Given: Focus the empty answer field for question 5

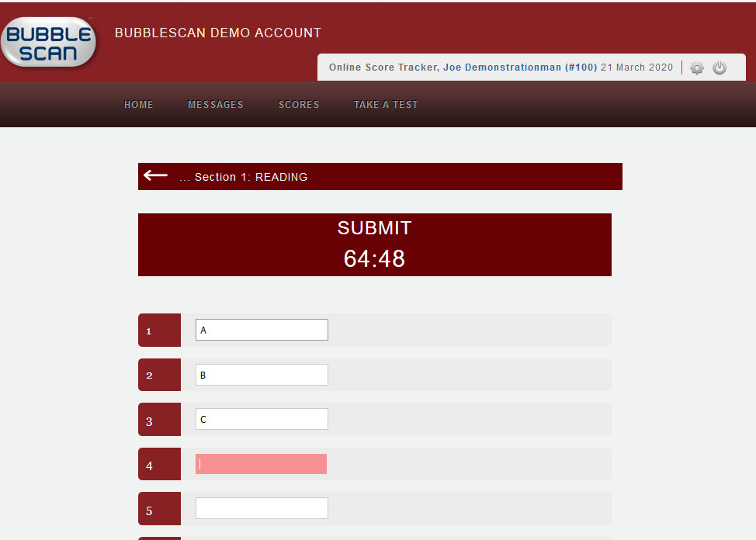Looking at the screenshot, I should [262, 508].
